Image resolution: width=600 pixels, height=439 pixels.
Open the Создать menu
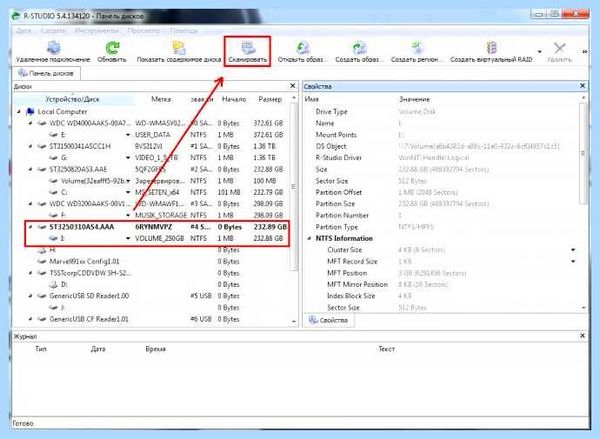coord(54,31)
